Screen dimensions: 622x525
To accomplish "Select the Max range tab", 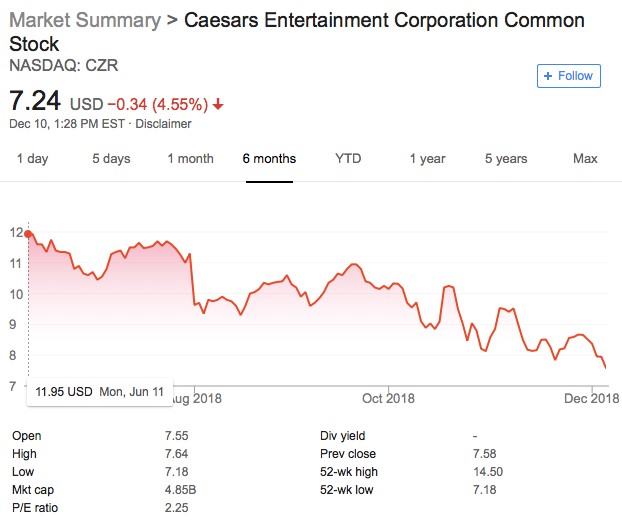I will click(x=585, y=159).
